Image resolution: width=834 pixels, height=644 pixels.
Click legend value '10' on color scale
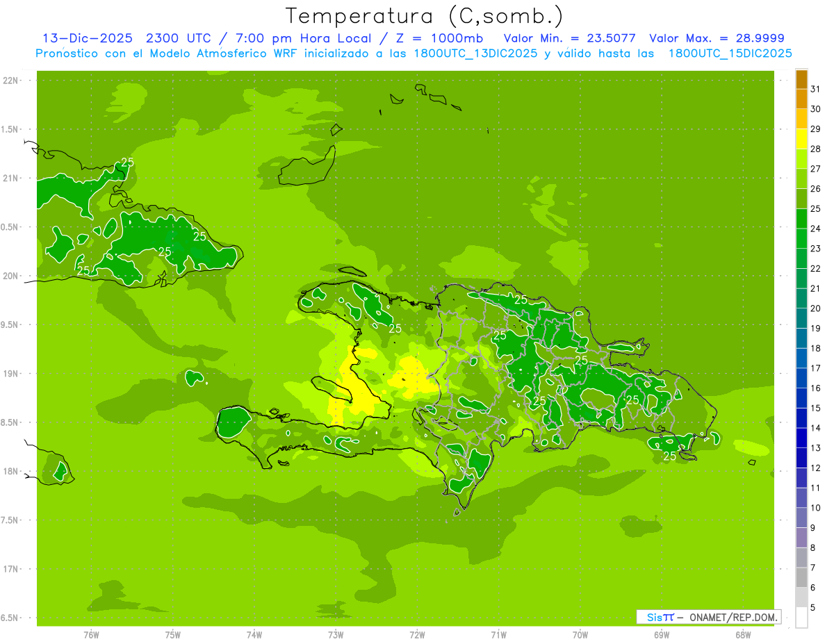tap(815, 507)
